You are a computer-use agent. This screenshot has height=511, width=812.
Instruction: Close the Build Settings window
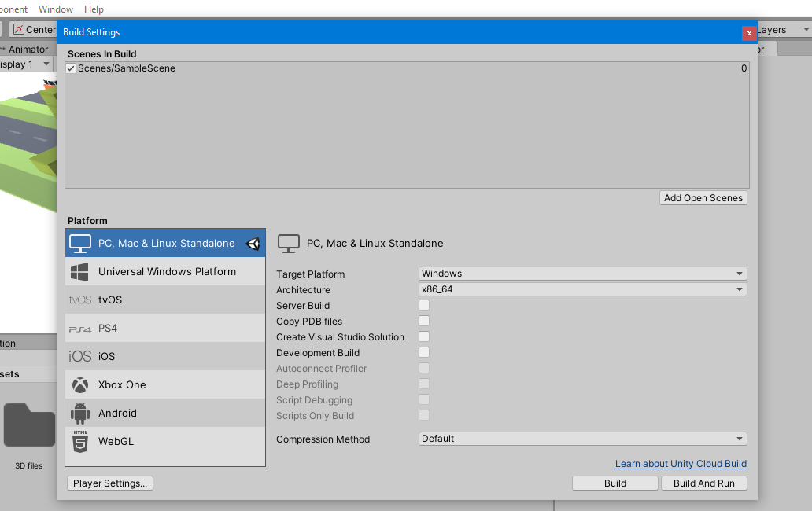pyautogui.click(x=749, y=33)
